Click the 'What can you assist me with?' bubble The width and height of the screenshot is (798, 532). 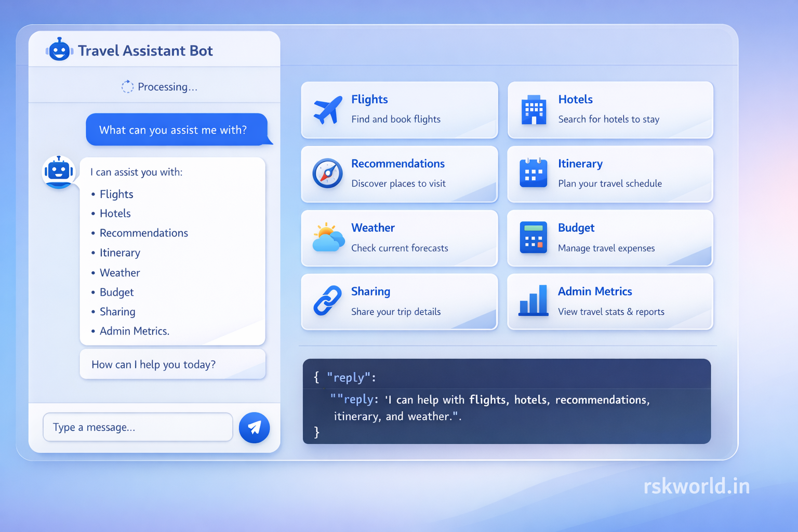click(x=177, y=129)
